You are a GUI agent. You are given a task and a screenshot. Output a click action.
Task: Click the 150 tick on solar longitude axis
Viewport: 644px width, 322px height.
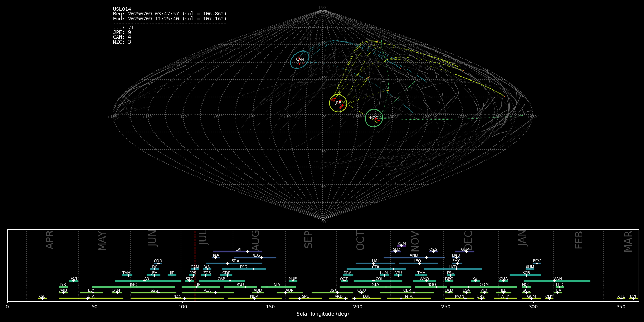coord(270,307)
